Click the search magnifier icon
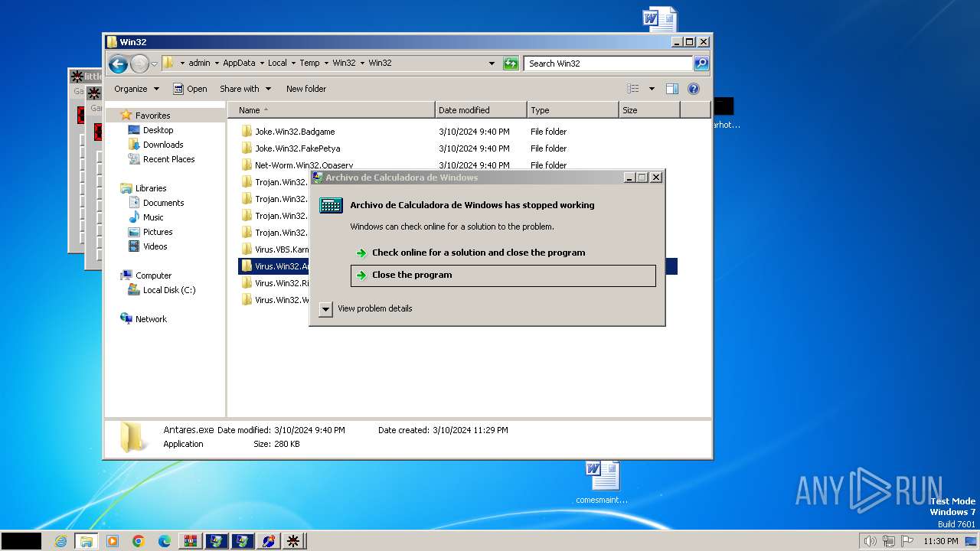Screen dimensions: 980x551 click(x=701, y=64)
